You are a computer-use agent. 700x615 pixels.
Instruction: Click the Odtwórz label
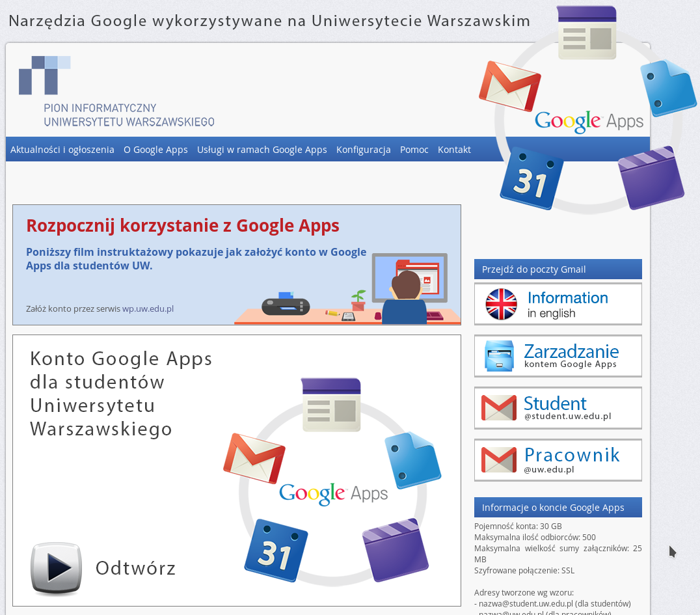coord(136,568)
